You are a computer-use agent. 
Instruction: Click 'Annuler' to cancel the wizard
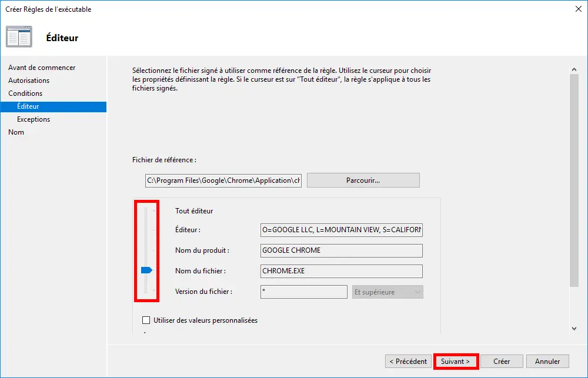point(547,361)
